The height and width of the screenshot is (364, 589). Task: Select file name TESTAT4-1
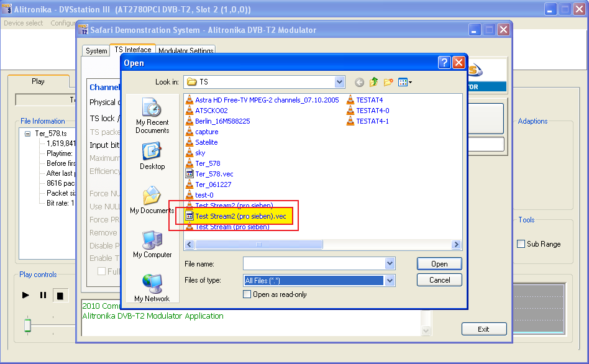point(372,121)
